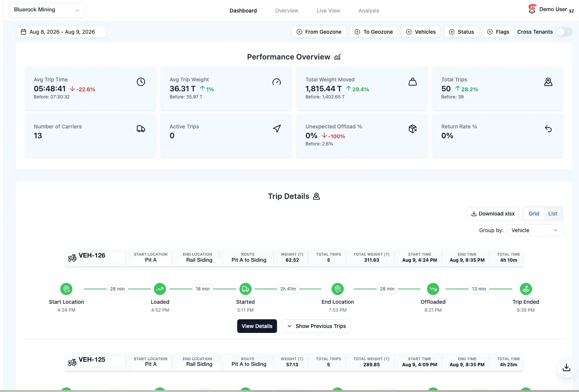Viewport: 579px width, 392px height.
Task: Open the Flags filter
Action: click(x=498, y=32)
